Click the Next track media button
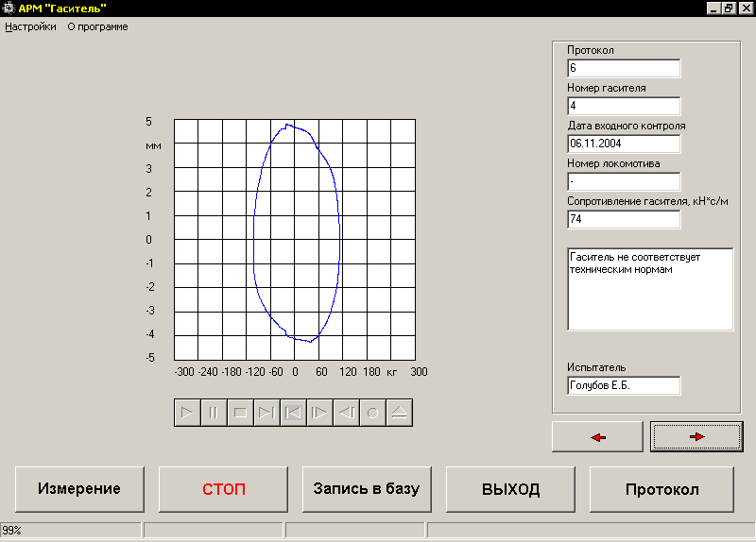 coord(266,413)
